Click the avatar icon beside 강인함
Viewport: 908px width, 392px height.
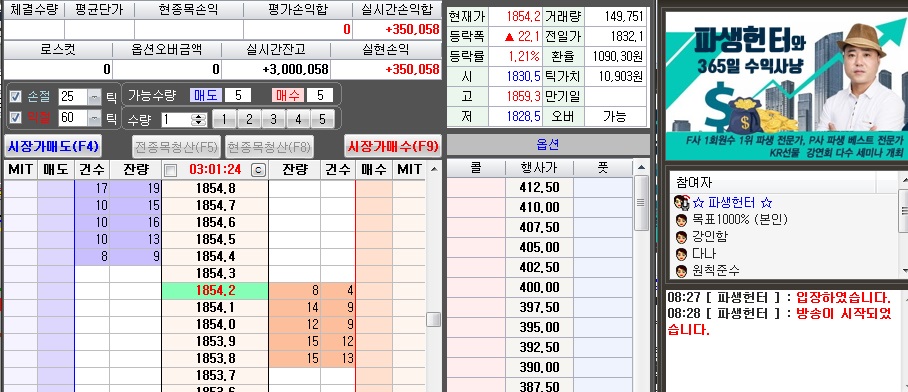coord(681,237)
